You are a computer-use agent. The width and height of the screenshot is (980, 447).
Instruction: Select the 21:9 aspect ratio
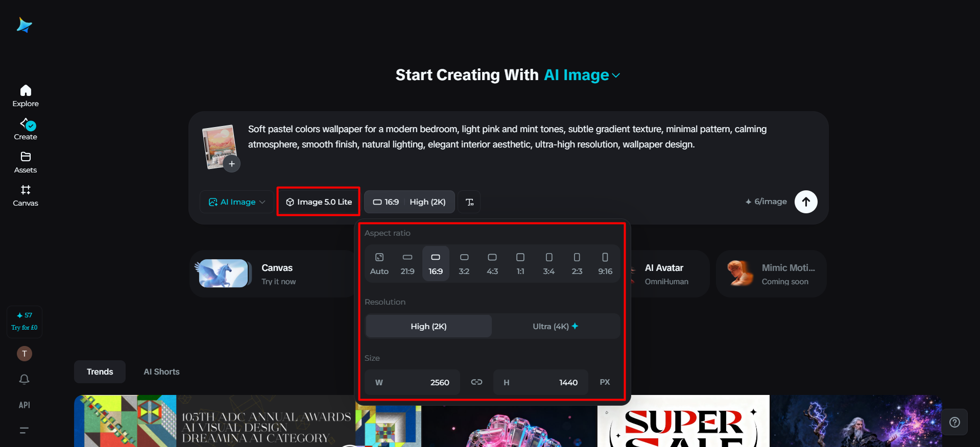pyautogui.click(x=408, y=264)
